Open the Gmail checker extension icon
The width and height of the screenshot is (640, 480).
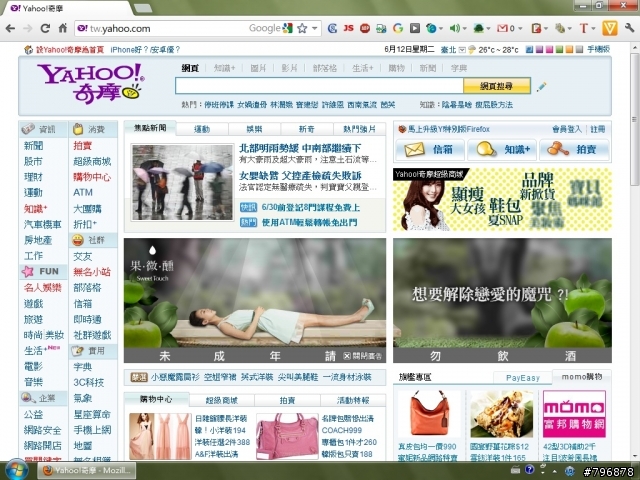502,28
